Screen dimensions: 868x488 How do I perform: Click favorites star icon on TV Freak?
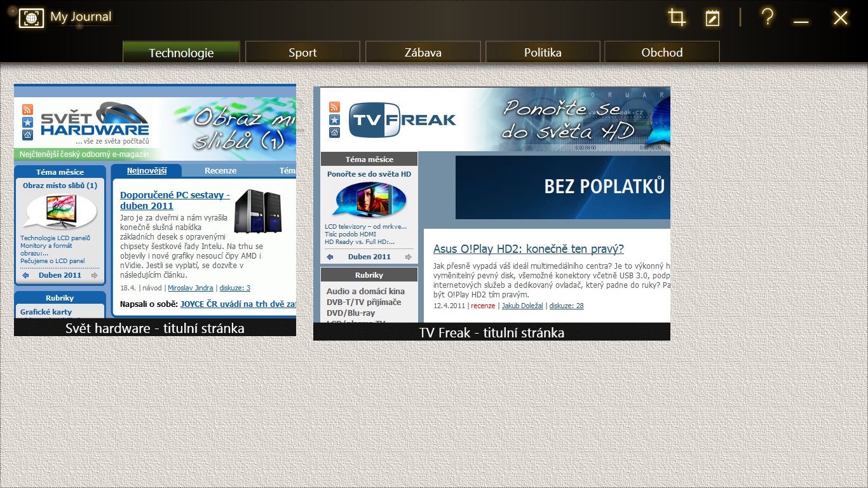334,119
